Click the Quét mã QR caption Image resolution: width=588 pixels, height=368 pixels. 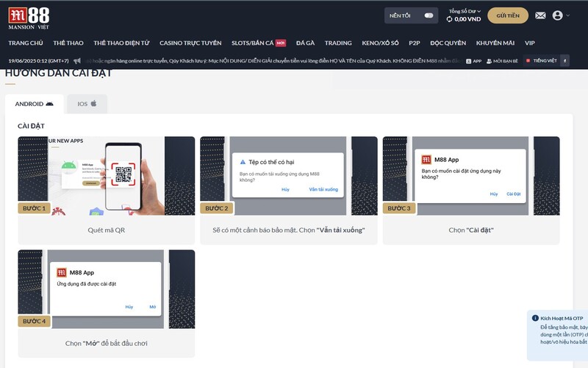107,230
